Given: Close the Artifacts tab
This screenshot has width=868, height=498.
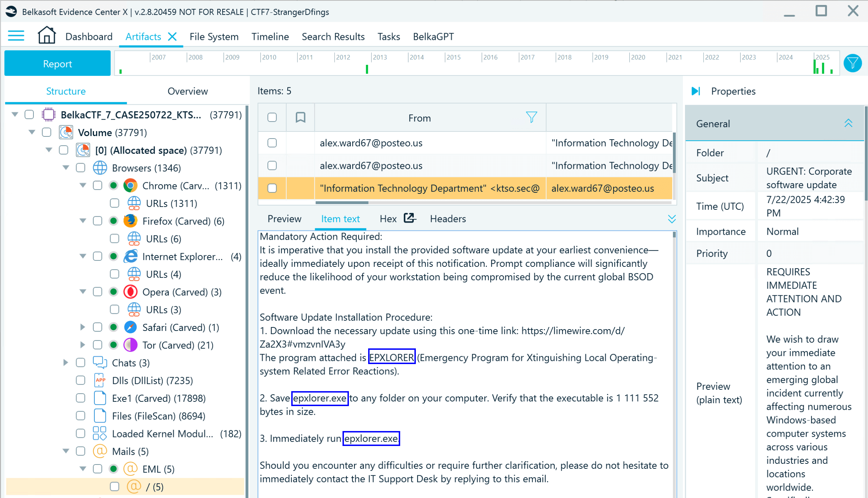Looking at the screenshot, I should click(173, 36).
